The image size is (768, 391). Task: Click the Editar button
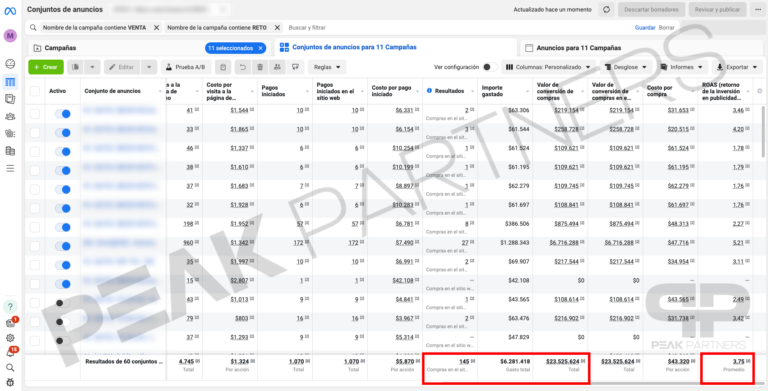pyautogui.click(x=121, y=67)
